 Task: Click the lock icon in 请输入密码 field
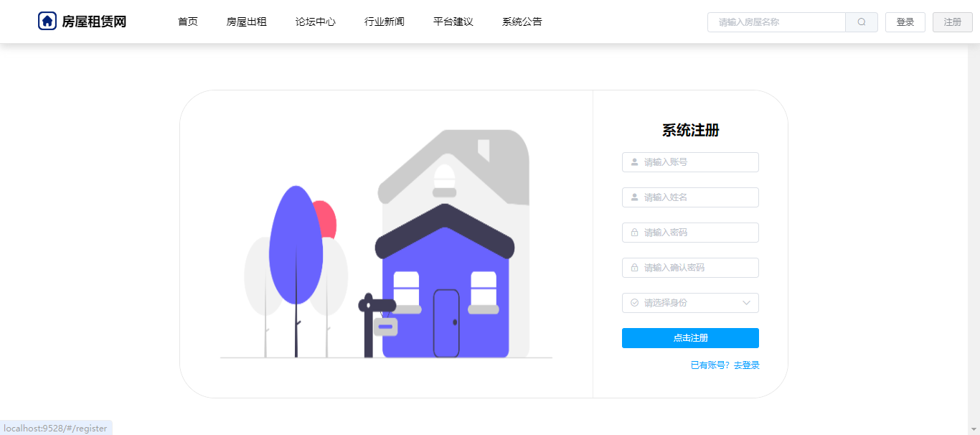(634, 233)
